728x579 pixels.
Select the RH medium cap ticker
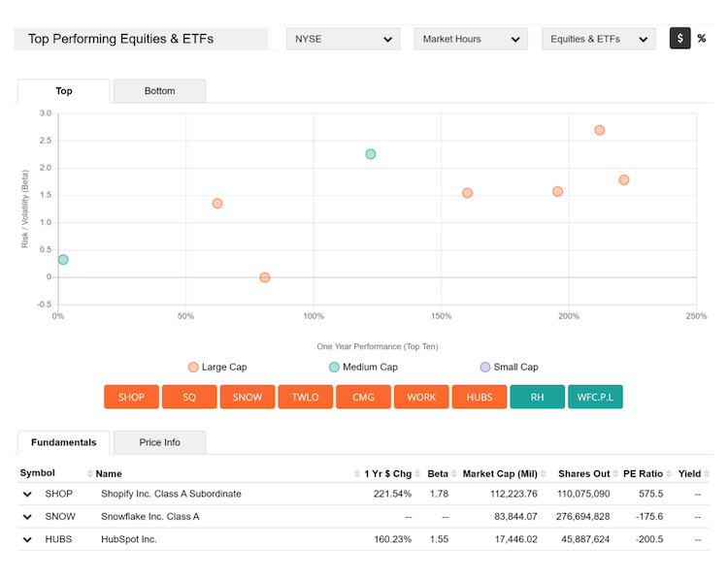(x=537, y=397)
